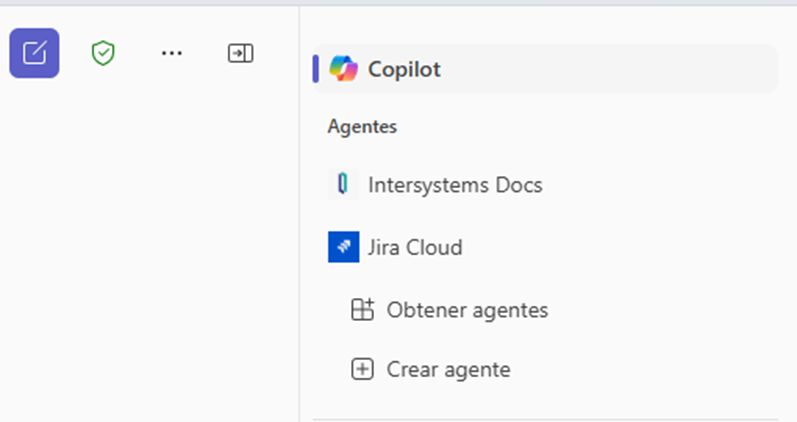Click the blue Jira Cloud icon

(343, 247)
